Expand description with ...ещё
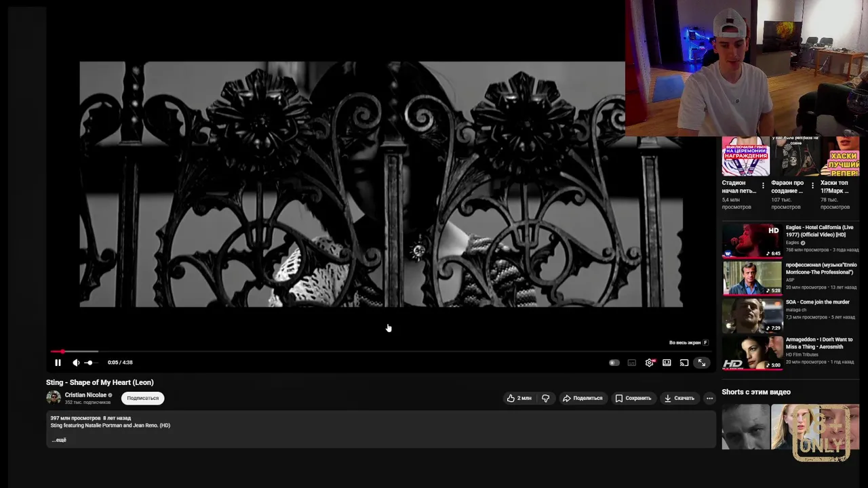The image size is (868, 488). click(59, 440)
